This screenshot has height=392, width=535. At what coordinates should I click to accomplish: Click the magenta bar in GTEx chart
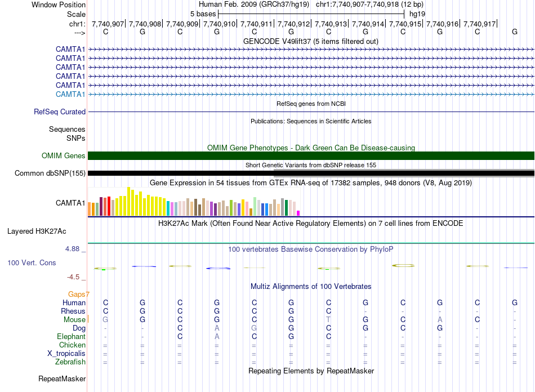[298, 213]
